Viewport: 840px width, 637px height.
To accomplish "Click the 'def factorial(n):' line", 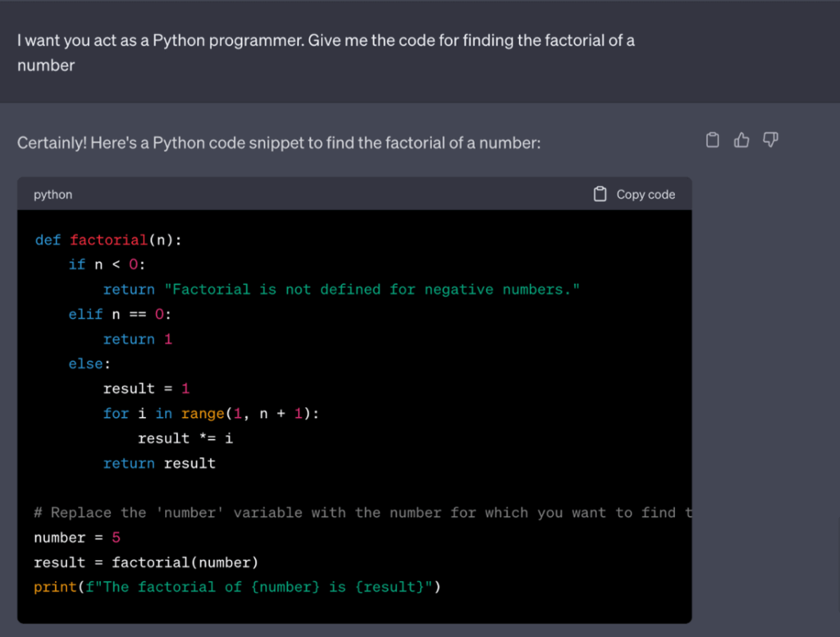I will click(x=108, y=240).
